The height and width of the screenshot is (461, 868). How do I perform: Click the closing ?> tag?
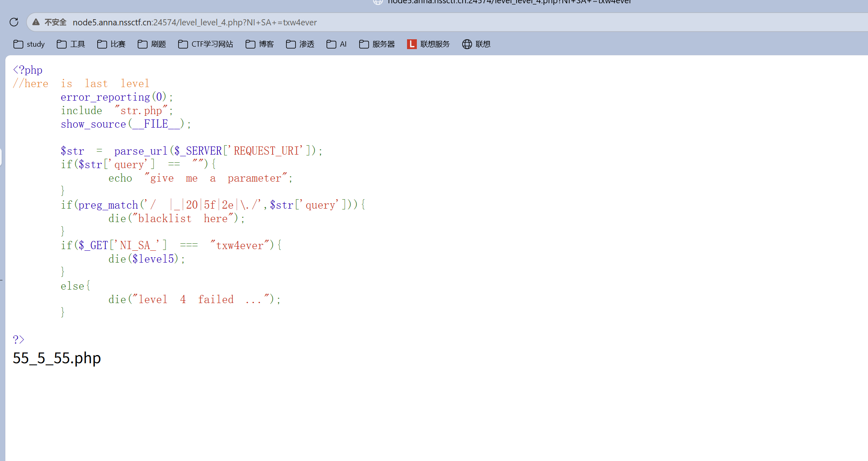(x=18, y=340)
